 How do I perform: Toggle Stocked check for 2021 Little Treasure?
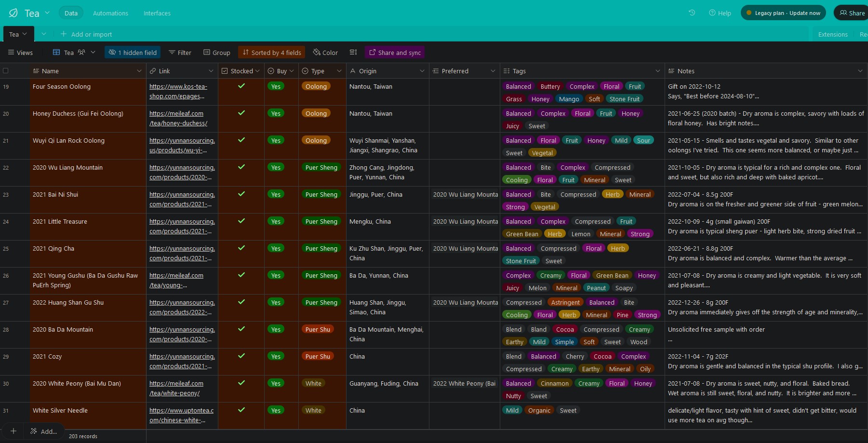tap(241, 221)
